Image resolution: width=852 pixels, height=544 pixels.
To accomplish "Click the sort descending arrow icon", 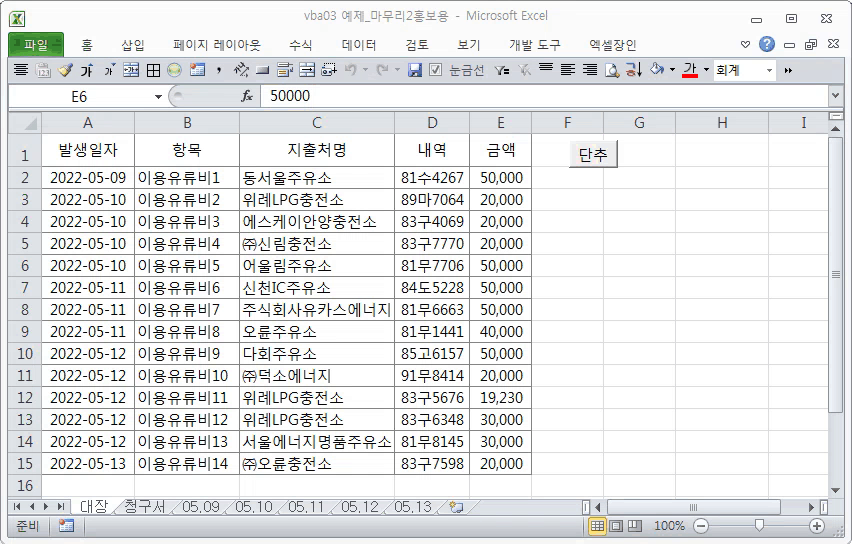I will pos(634,70).
